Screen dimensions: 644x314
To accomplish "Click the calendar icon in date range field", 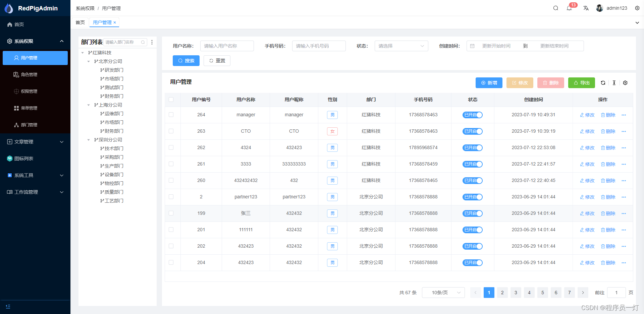I will tap(472, 46).
